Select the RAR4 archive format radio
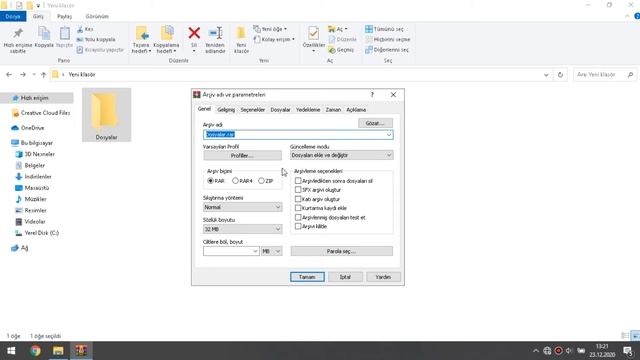Screen dimensions: 640x360 235,181
